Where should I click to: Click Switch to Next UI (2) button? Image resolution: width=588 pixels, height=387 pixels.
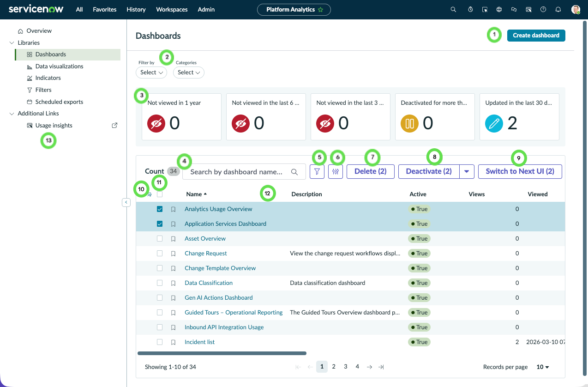[x=520, y=171]
